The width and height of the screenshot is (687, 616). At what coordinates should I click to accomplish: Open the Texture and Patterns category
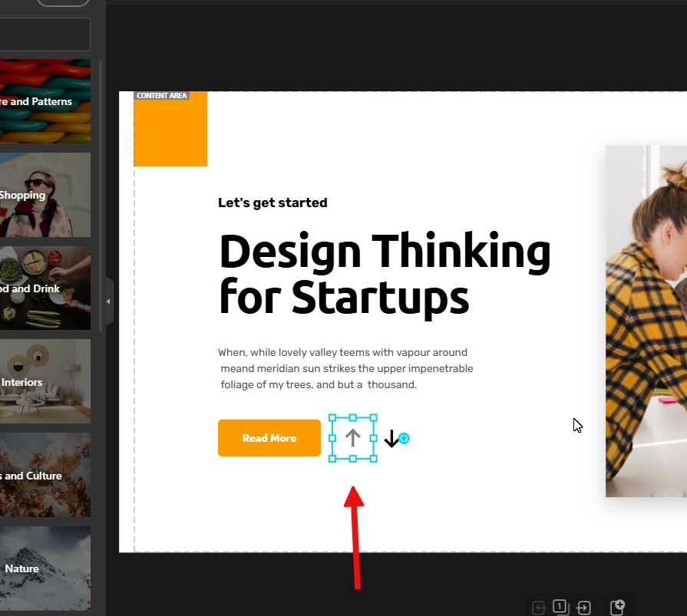(x=45, y=101)
